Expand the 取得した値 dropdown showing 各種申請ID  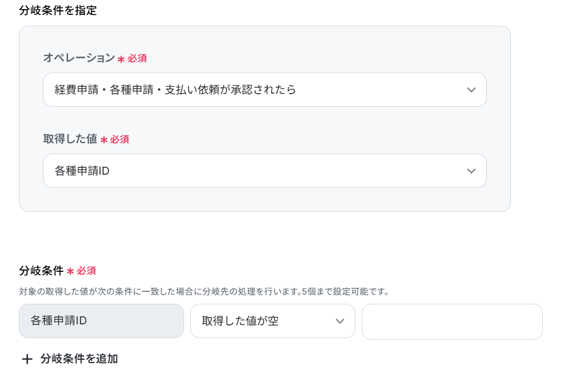click(265, 171)
